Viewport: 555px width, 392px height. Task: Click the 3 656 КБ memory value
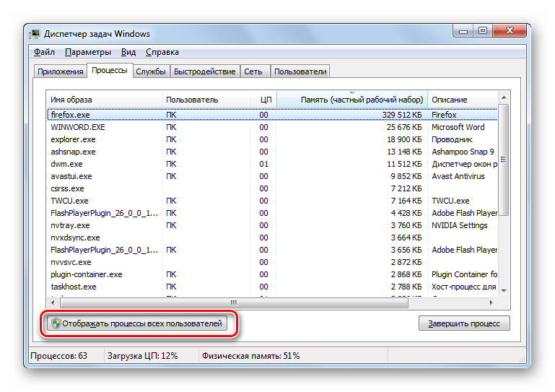pos(406,250)
